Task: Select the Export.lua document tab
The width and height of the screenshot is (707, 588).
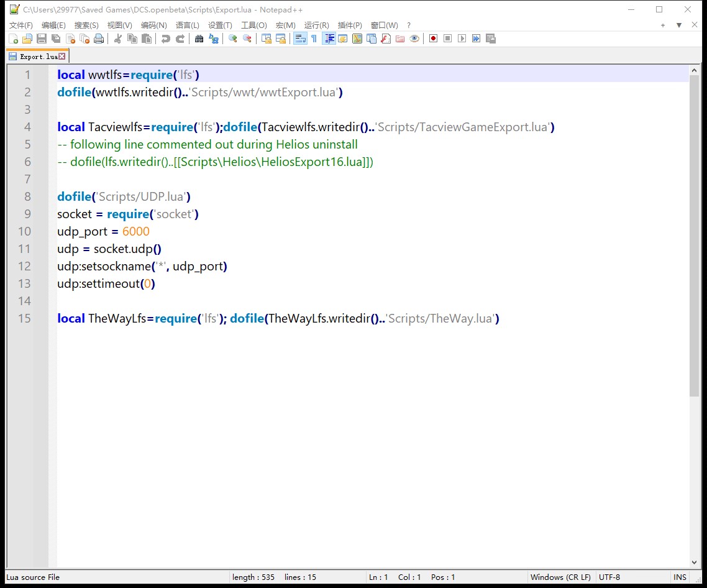Action: [34, 55]
